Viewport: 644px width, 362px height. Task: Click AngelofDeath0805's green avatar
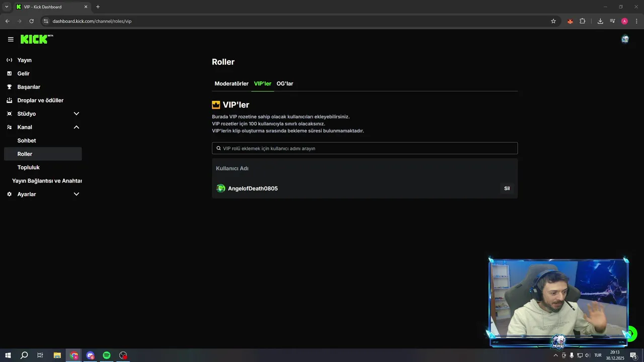[220, 189]
